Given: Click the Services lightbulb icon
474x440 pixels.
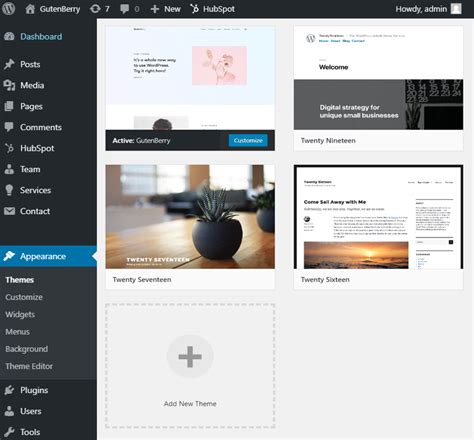Looking at the screenshot, I should 9,190.
